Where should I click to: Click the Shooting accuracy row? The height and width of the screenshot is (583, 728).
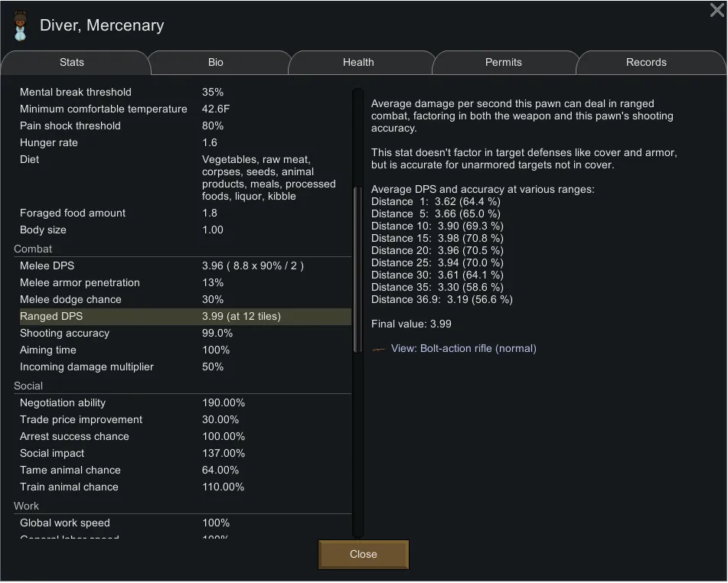pos(184,334)
